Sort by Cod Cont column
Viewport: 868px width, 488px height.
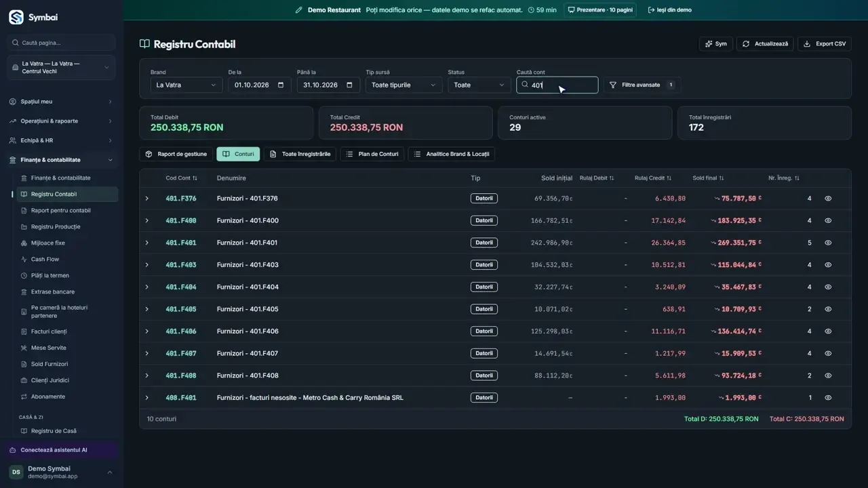click(182, 178)
